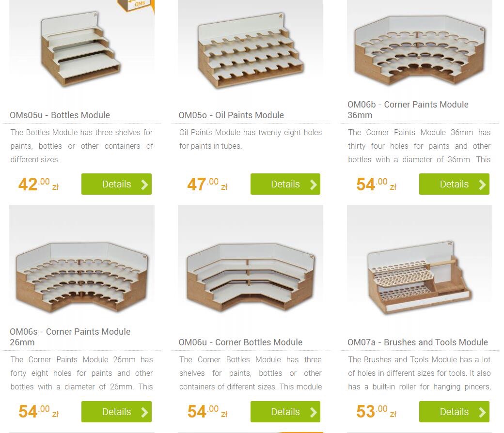Click the arrow chevron on the 53.00 zł Details button
The height and width of the screenshot is (433, 504).
click(482, 412)
